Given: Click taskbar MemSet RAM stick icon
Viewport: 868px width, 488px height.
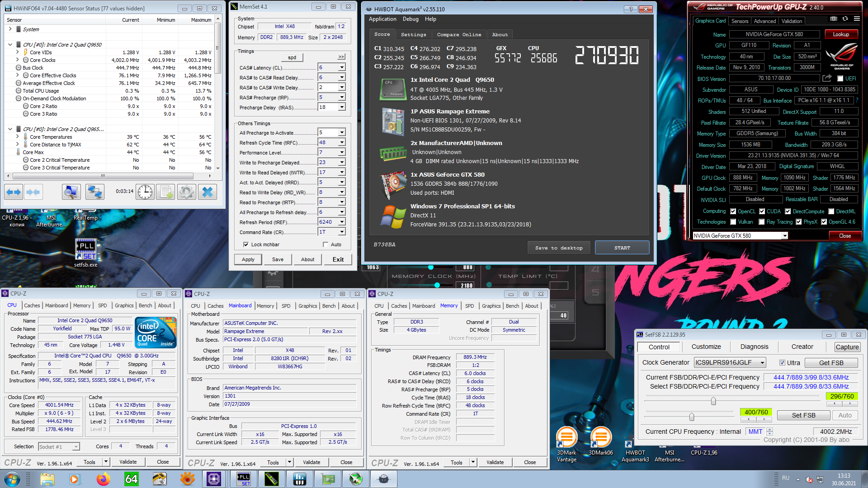Looking at the screenshot, I should [272, 479].
